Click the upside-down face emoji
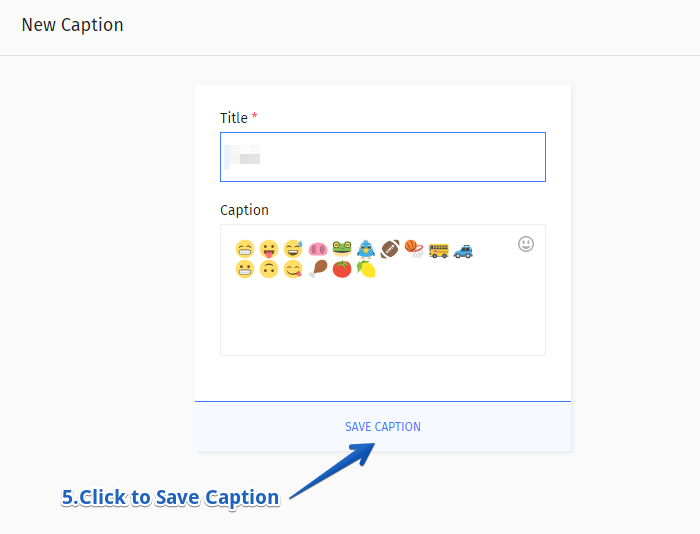This screenshot has height=534, width=700. click(x=269, y=269)
